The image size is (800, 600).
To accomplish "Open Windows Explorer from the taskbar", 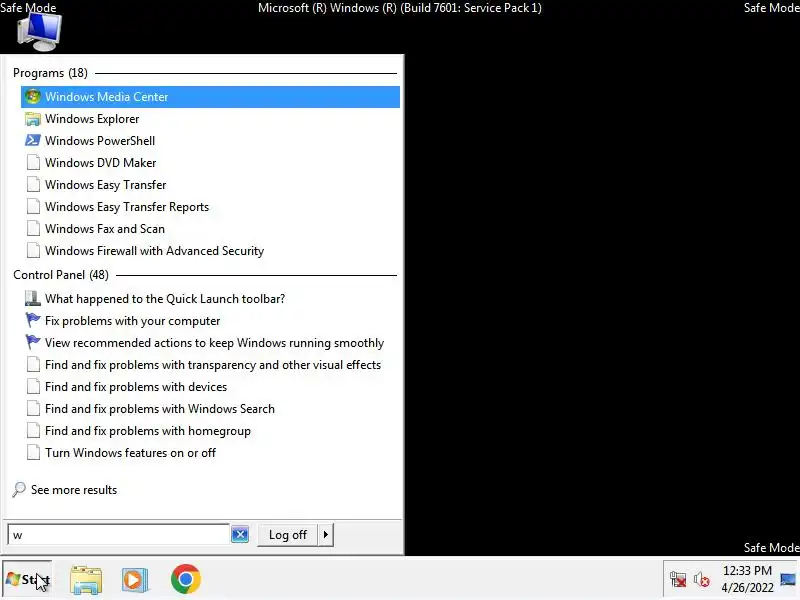I will tap(86, 580).
